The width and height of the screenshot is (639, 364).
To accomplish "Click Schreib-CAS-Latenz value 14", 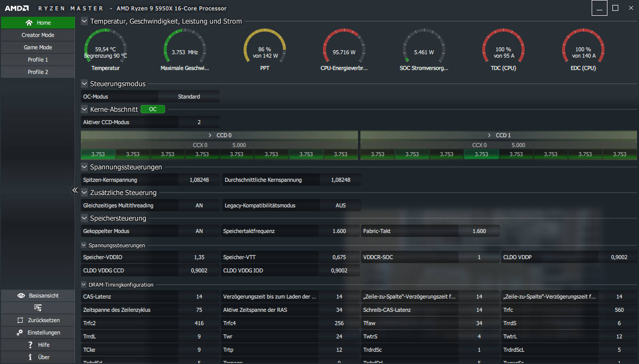I will pos(479,310).
